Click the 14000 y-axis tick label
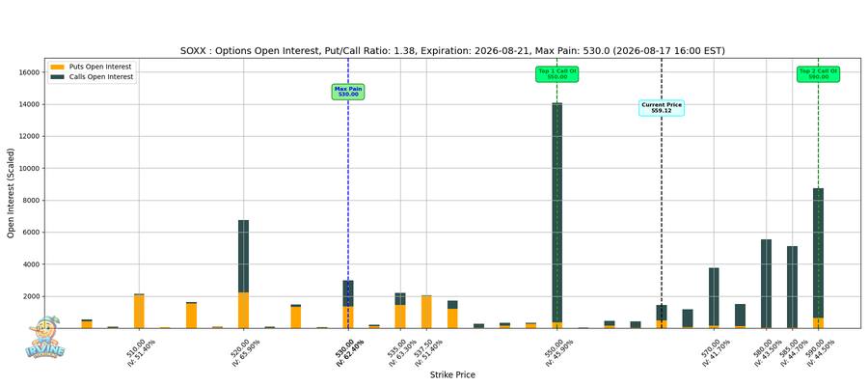868x386 pixels. click(28, 104)
